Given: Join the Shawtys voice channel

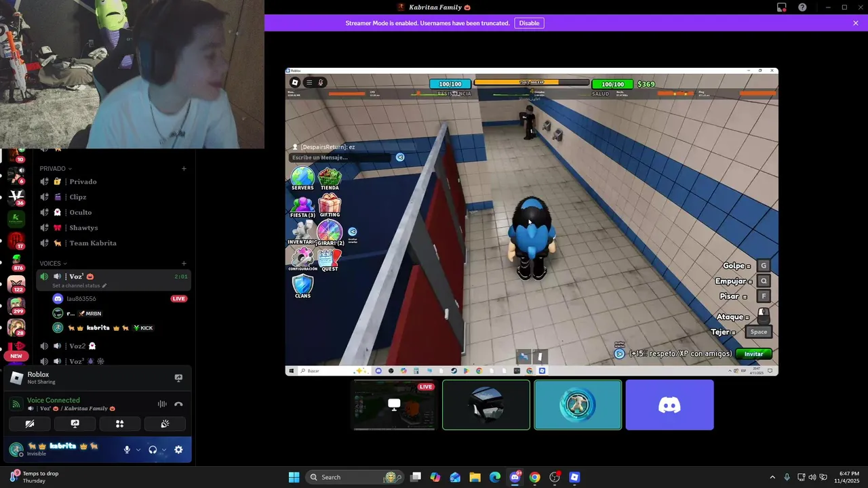Looking at the screenshot, I should (114, 228).
